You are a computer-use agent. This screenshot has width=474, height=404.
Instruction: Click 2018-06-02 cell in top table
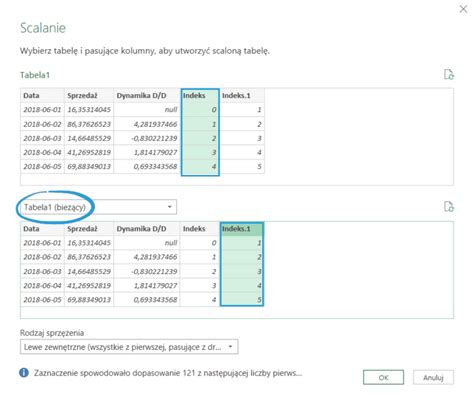(x=42, y=124)
